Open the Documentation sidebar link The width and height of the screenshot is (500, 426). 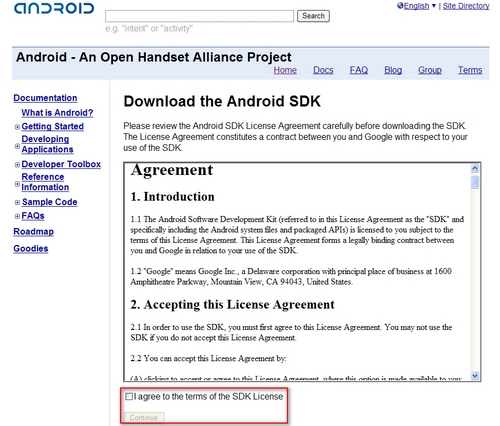coord(45,98)
